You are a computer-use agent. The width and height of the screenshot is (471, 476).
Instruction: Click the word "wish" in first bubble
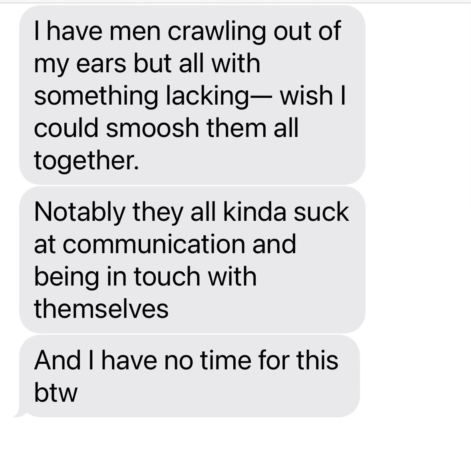tap(306, 95)
